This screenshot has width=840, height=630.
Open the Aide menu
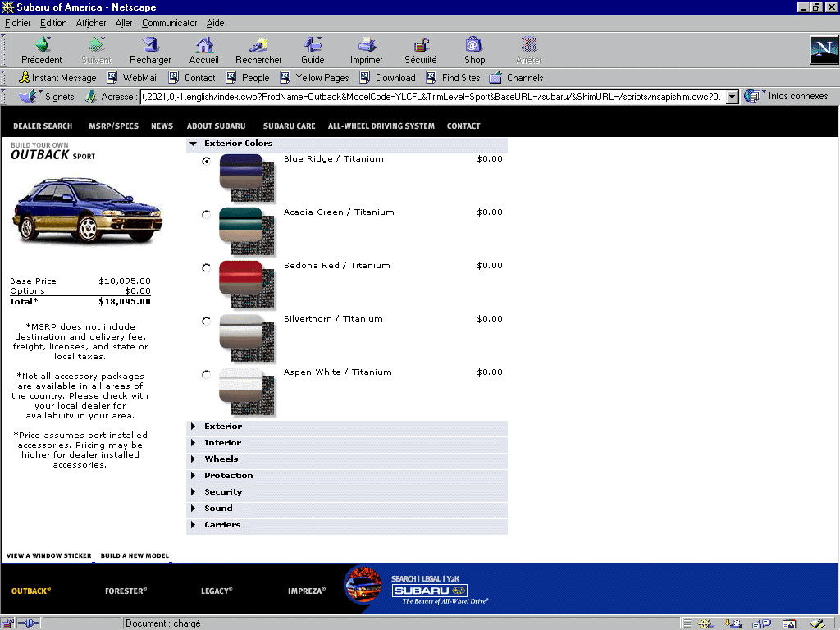[x=215, y=23]
